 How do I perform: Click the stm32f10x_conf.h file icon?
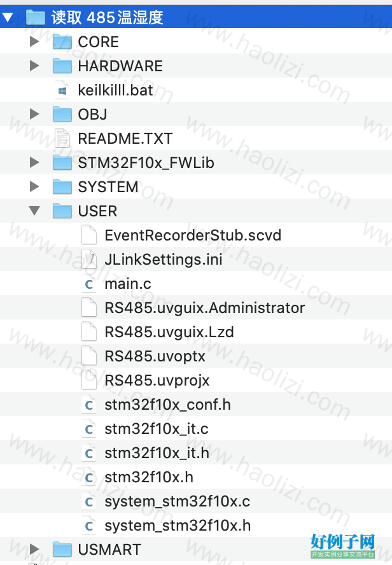[x=88, y=404]
